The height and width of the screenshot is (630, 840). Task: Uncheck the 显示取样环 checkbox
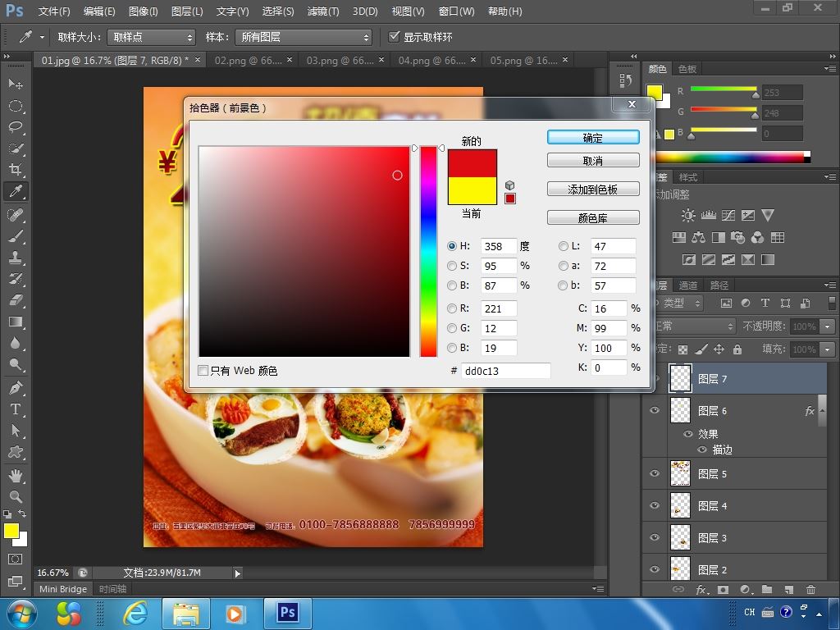pyautogui.click(x=395, y=36)
